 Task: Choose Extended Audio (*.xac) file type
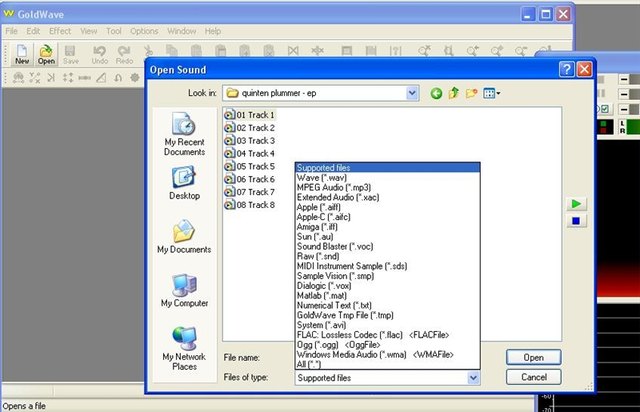[387, 197]
